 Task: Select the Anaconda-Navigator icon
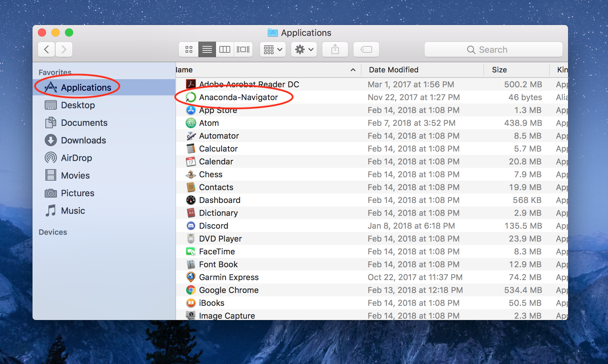(191, 97)
